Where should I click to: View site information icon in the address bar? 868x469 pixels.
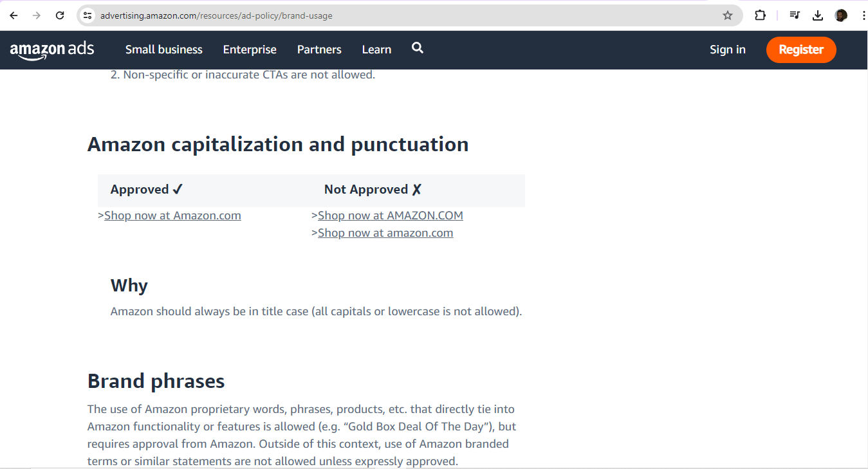coord(86,15)
